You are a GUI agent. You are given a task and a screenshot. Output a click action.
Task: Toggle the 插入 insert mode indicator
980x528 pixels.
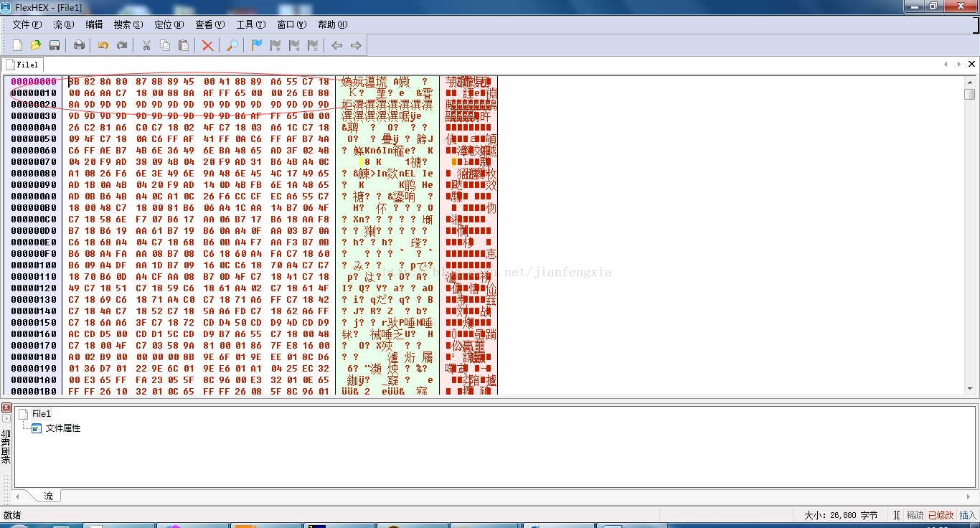click(968, 515)
